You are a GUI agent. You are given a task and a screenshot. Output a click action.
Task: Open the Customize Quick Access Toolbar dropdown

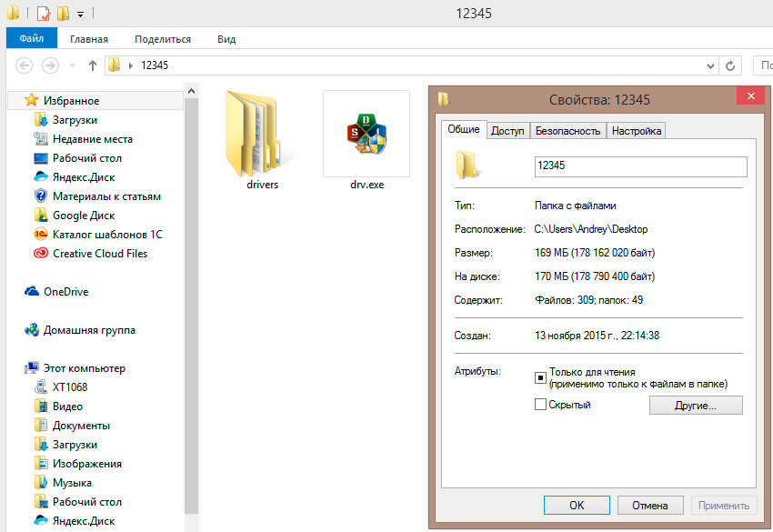point(80,15)
